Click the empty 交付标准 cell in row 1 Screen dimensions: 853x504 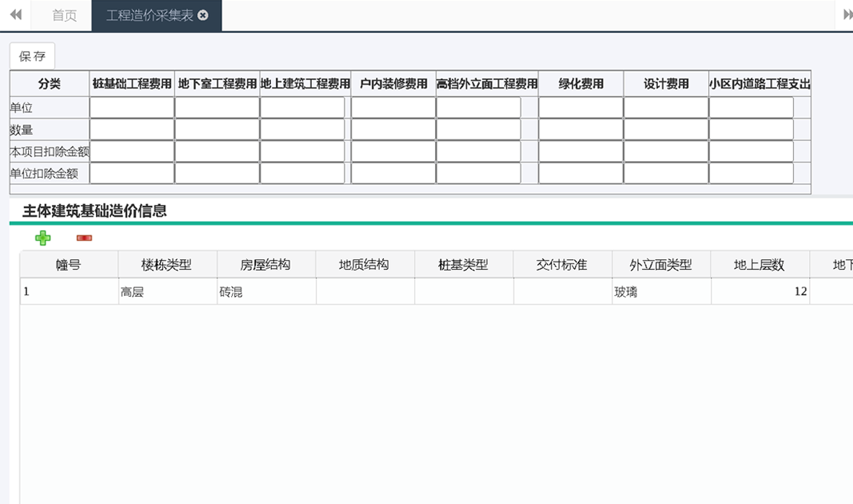pyautogui.click(x=563, y=292)
